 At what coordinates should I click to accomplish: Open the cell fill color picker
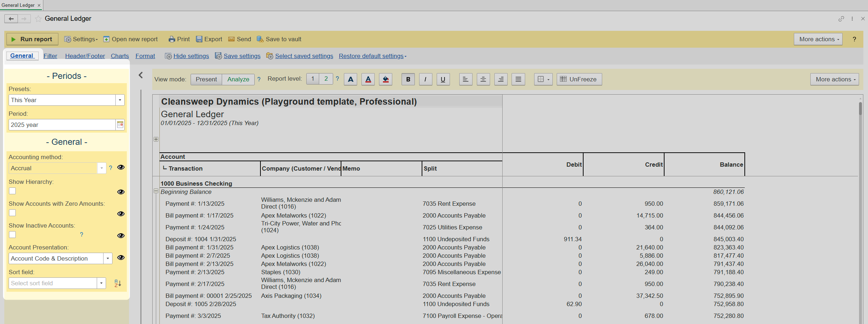click(x=385, y=79)
